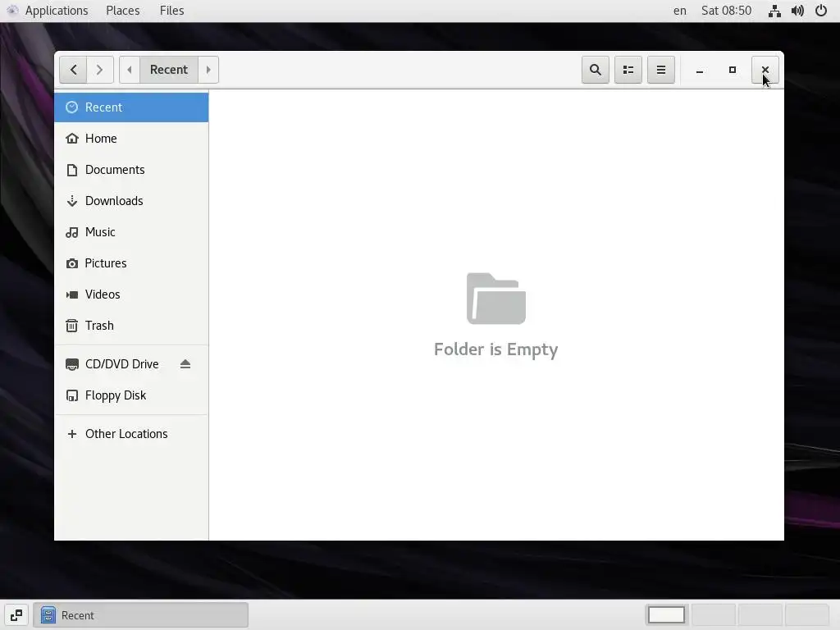Eject the CD/DVD Drive
The image size is (840, 630).
click(x=185, y=363)
